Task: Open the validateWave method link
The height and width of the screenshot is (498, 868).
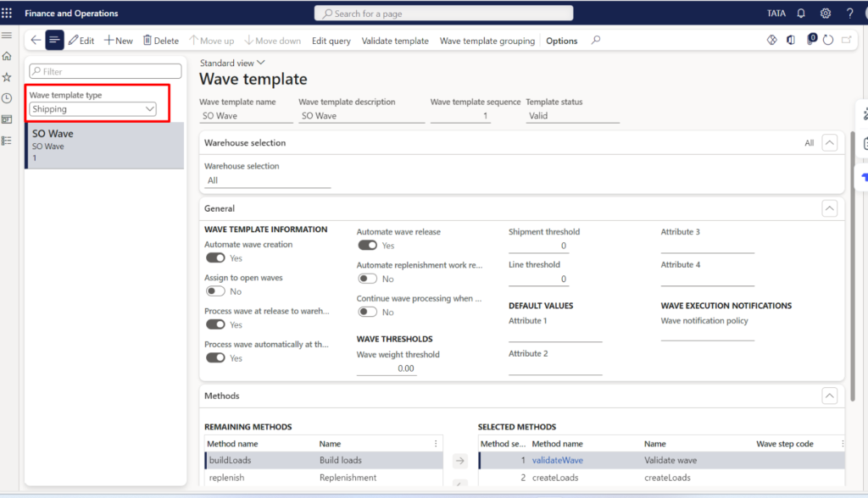Action: click(558, 461)
